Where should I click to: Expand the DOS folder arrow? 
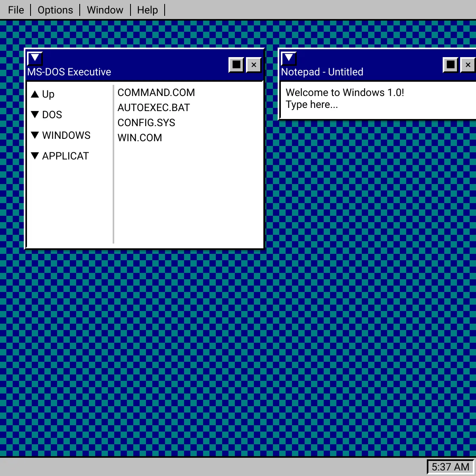pyautogui.click(x=35, y=115)
